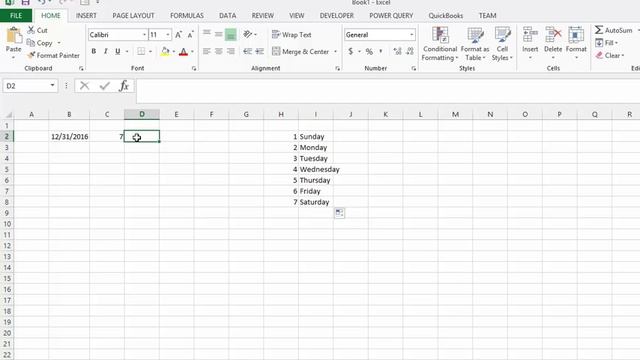Click Insert Function fx button
Screen dimensions: 640x360
(x=124, y=86)
